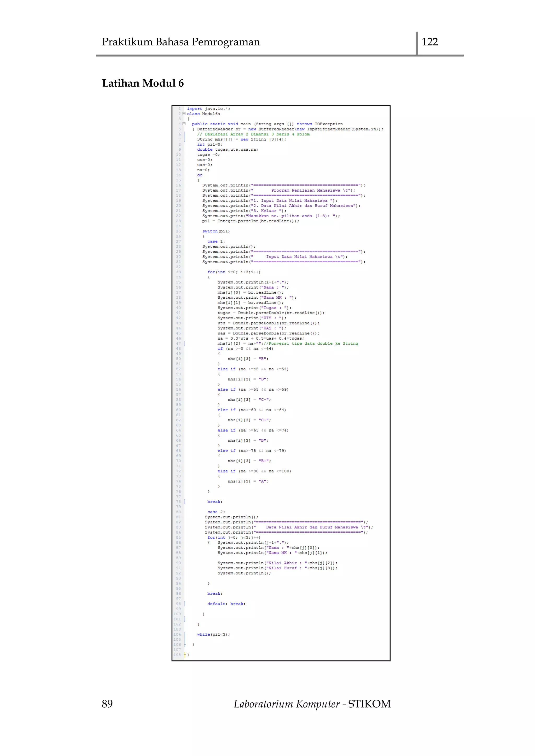Click line number 25 beside switch(pil)
Image resolution: width=535 pixels, height=756 pixels.
click(x=178, y=231)
